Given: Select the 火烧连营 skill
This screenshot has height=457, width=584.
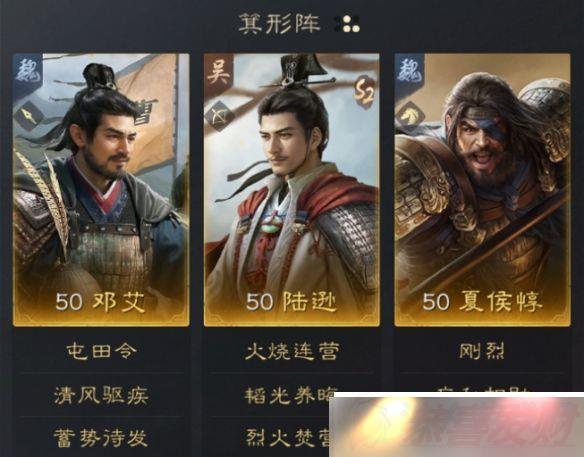Looking at the screenshot, I should pos(292,351).
